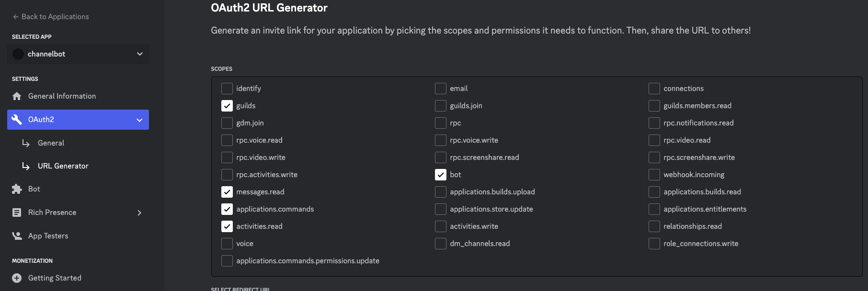868x291 pixels.
Task: Click the OAuth2 URL Generator heading
Action: coord(269,8)
